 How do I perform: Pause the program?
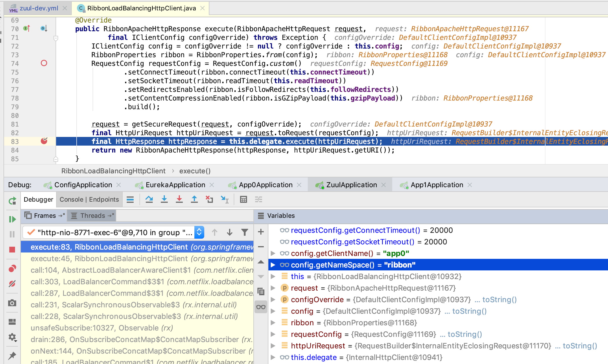pos(12,234)
